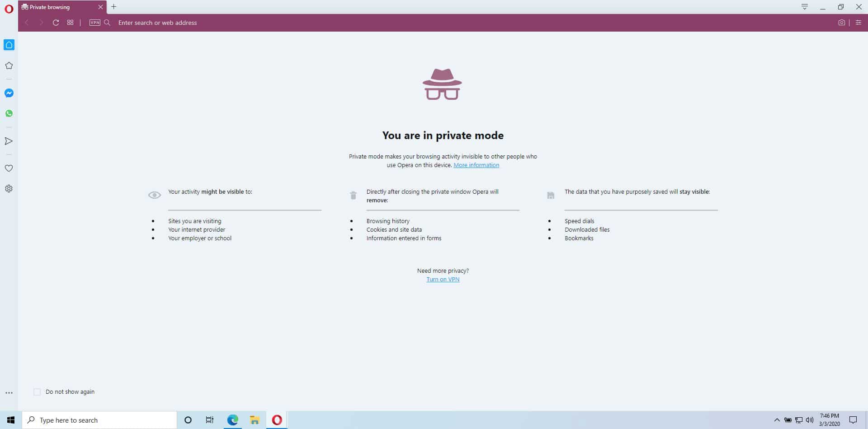
Task: Go forward with the forward arrow
Action: [41, 23]
